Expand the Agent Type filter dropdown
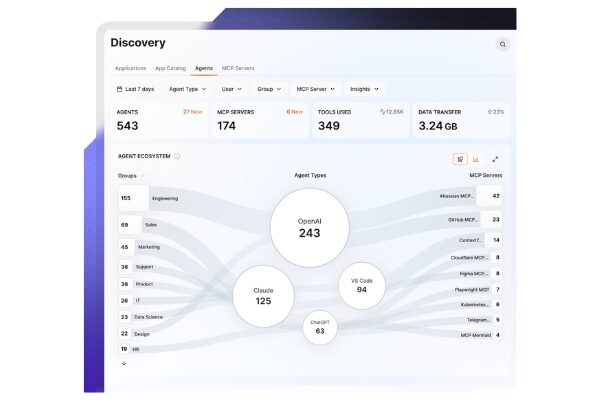The height and width of the screenshot is (400, 600). coord(188,89)
